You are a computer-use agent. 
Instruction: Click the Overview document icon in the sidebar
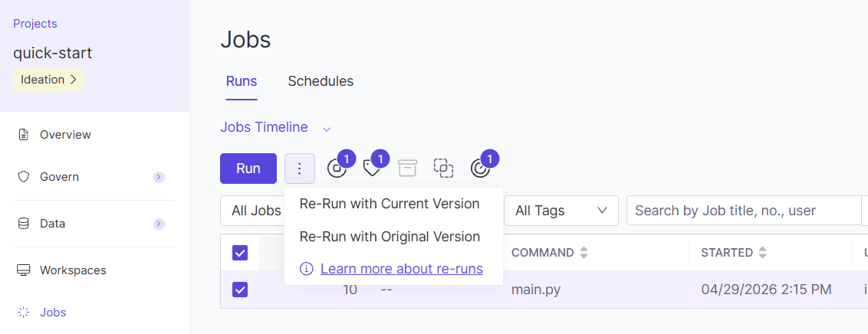pyautogui.click(x=23, y=135)
